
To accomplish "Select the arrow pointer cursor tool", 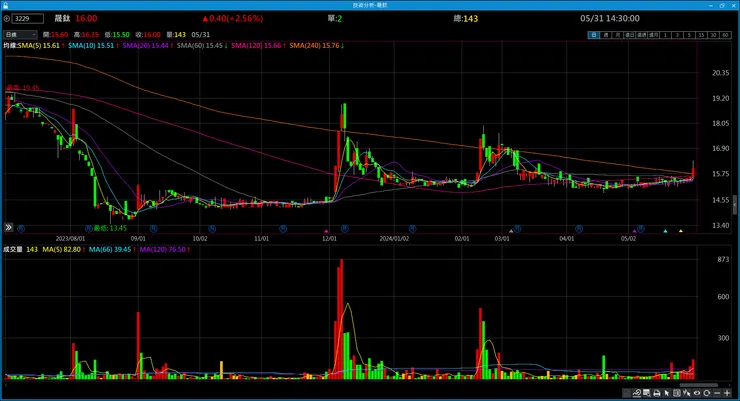I will 667,393.
